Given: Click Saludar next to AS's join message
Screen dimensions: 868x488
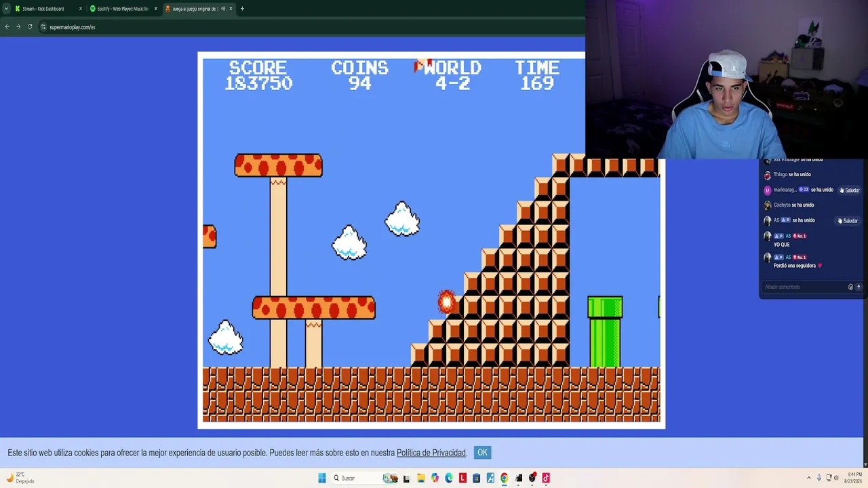Looking at the screenshot, I should (x=848, y=221).
